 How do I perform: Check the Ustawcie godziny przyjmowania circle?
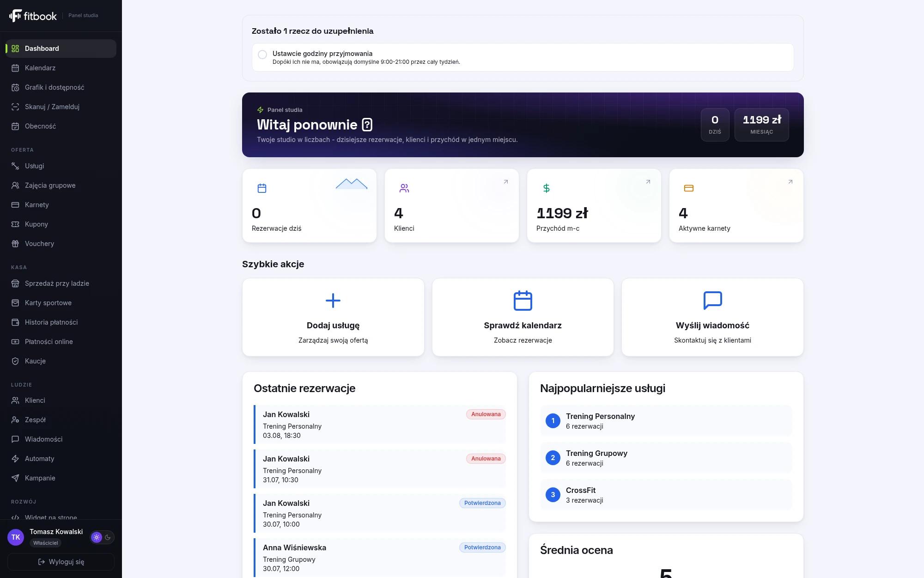(x=262, y=55)
